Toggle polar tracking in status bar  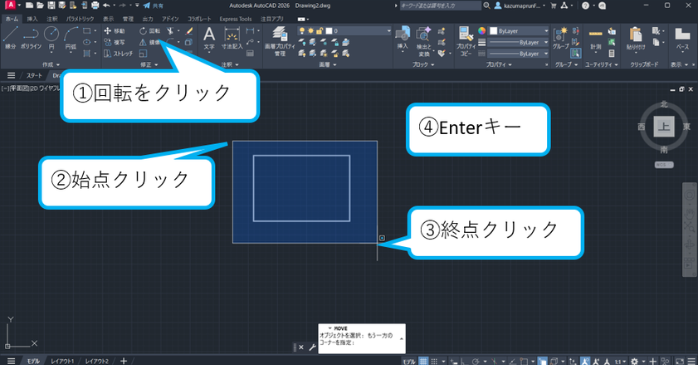pos(475,361)
